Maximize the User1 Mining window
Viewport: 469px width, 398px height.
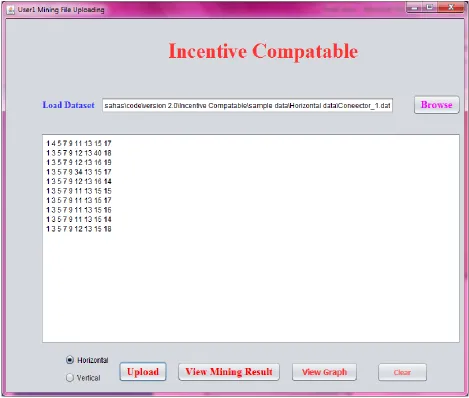tap(429, 7)
